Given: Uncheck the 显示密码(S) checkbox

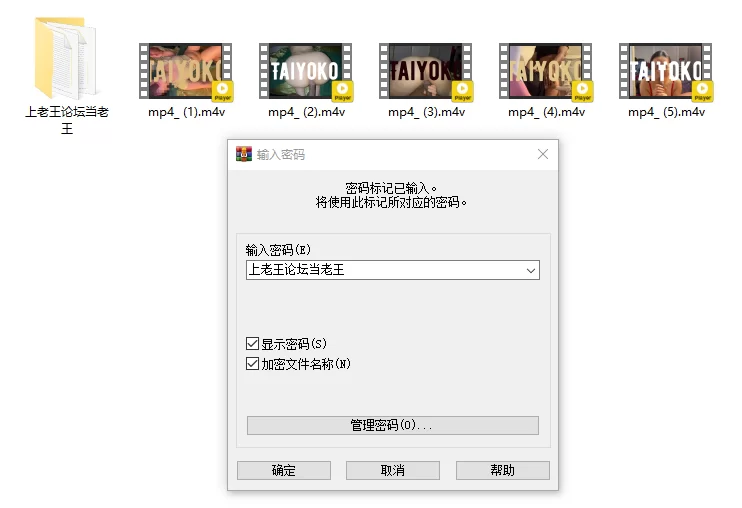Looking at the screenshot, I should pos(252,343).
